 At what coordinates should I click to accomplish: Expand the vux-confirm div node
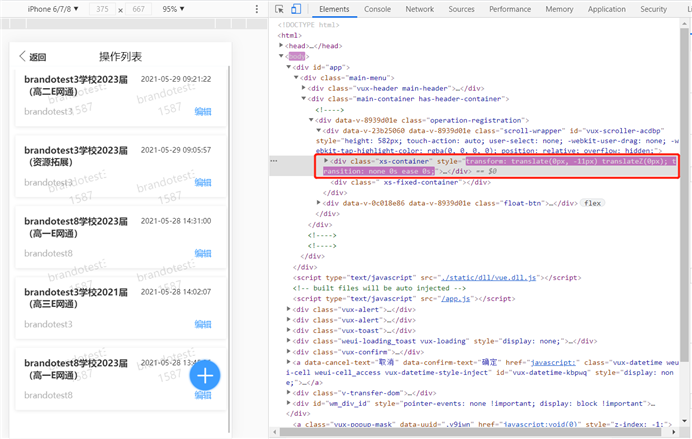289,352
